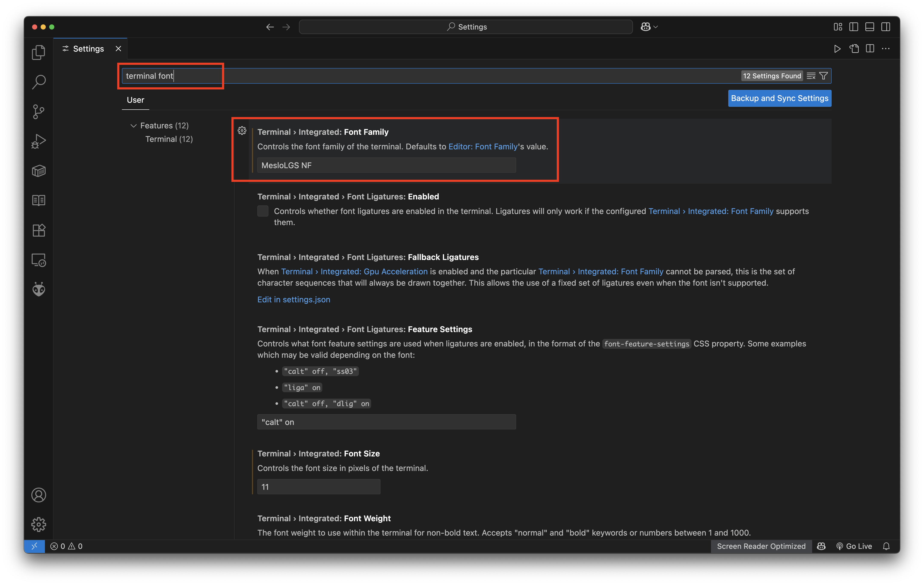Viewport: 924px width, 585px height.
Task: Click the 12 Settings Found badge
Action: 772,76
